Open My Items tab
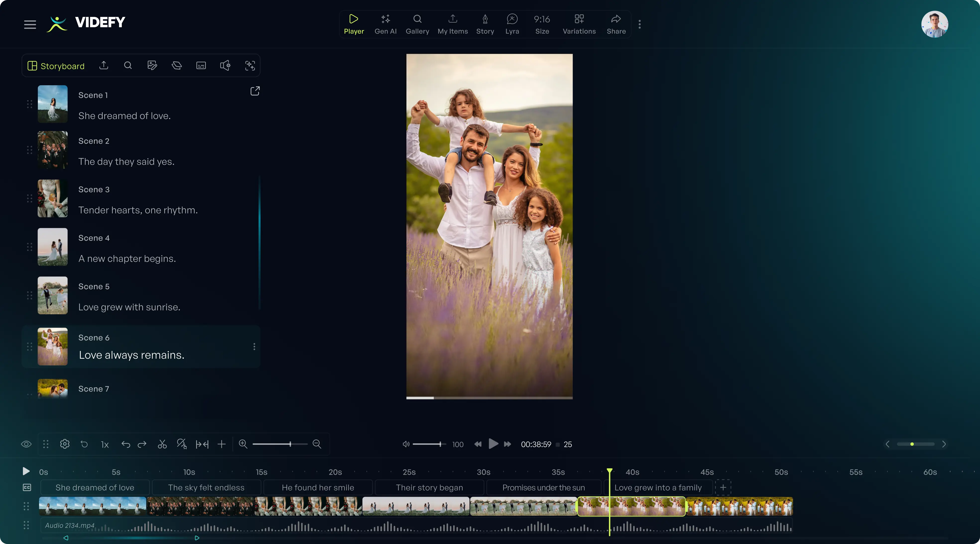The image size is (980, 544). pos(453,24)
